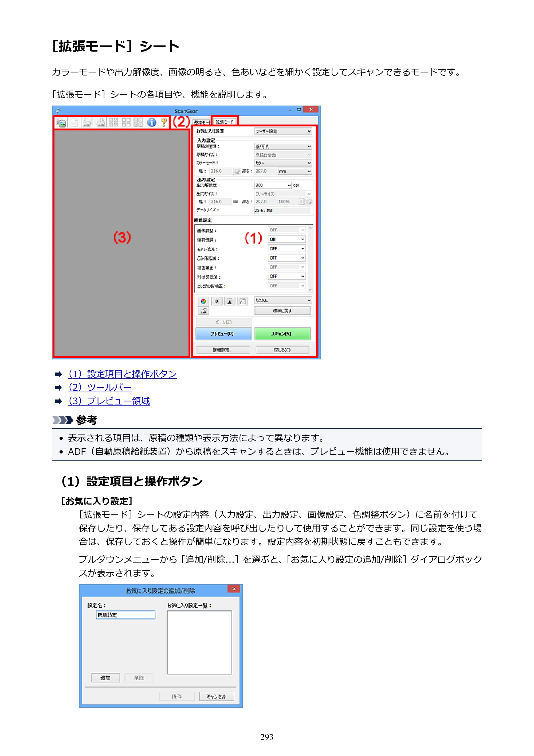
Task: Click the final review button below color wheel
Action: pyautogui.click(x=203, y=311)
